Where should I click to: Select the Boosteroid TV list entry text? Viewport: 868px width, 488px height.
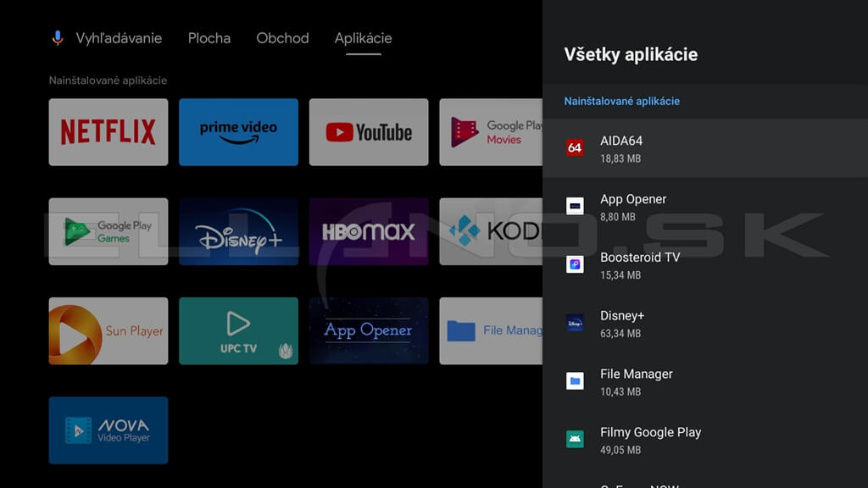click(640, 258)
